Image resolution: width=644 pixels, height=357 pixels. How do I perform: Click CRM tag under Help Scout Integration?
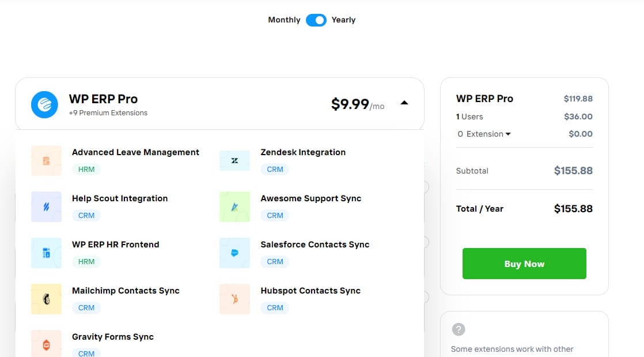[x=86, y=216]
